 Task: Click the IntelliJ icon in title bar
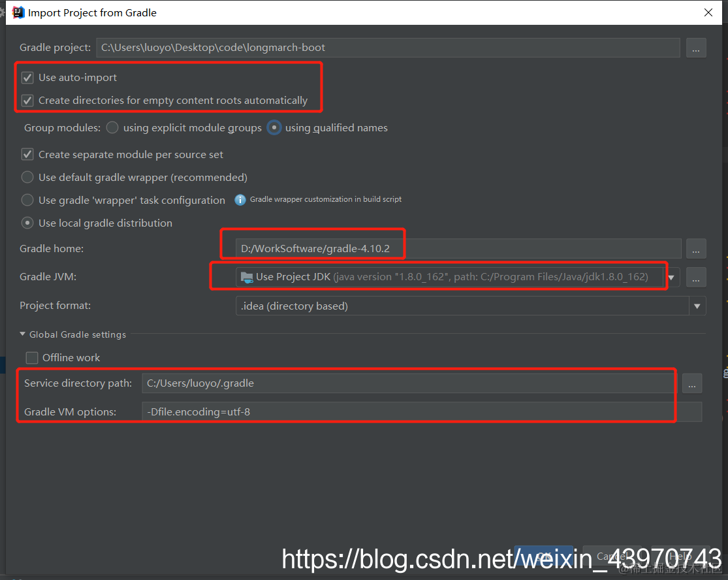[x=18, y=12]
